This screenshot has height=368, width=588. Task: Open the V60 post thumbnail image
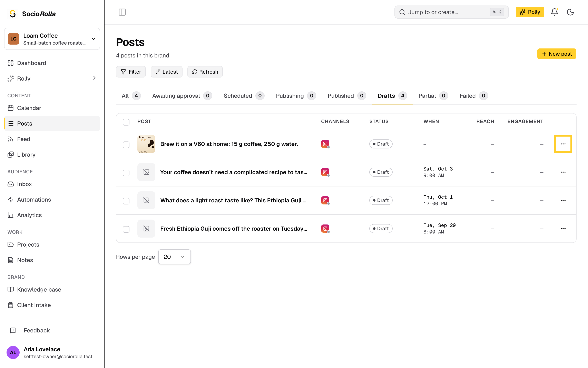point(146,144)
